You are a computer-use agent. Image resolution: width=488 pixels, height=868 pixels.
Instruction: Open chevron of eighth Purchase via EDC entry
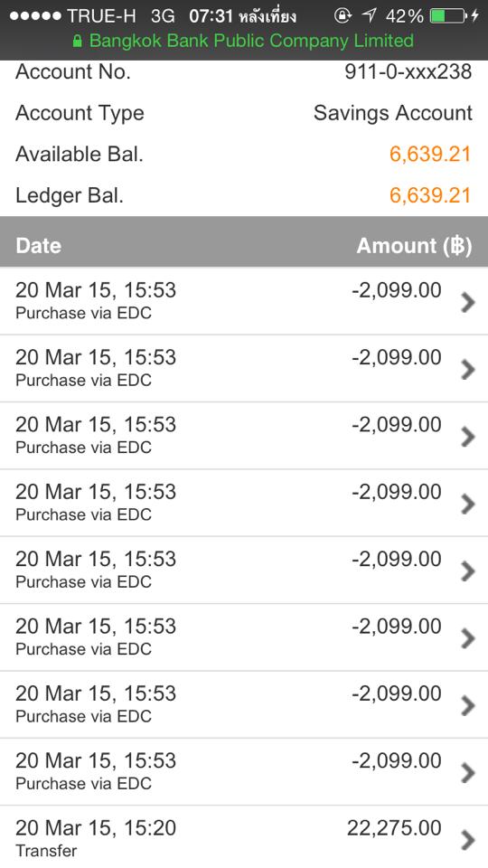468,773
